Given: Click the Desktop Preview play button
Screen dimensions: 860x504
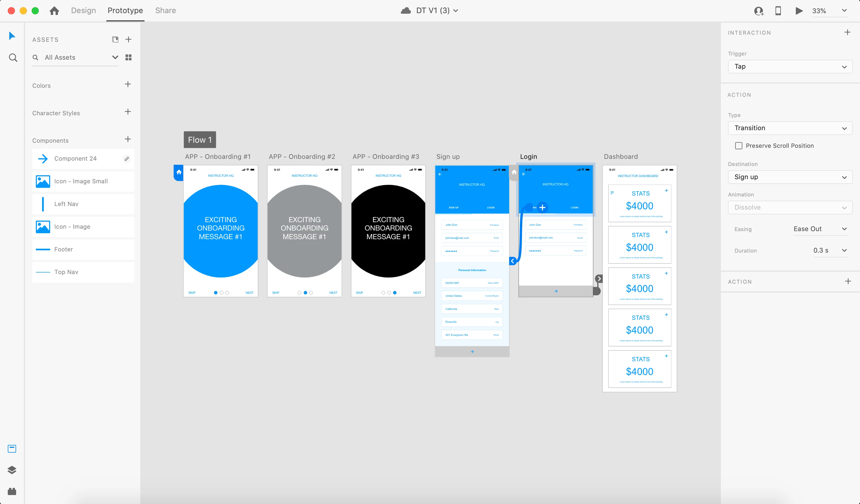Looking at the screenshot, I should pyautogui.click(x=798, y=10).
